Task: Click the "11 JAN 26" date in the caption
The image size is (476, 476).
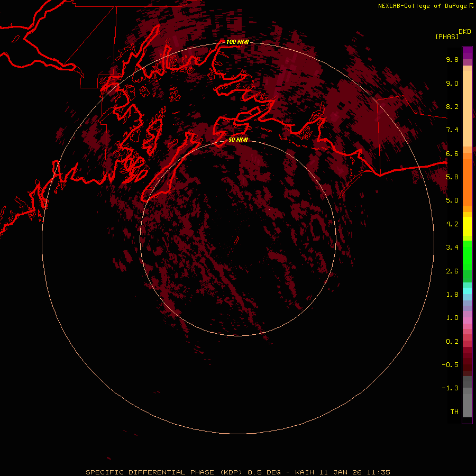Action: coord(341,472)
